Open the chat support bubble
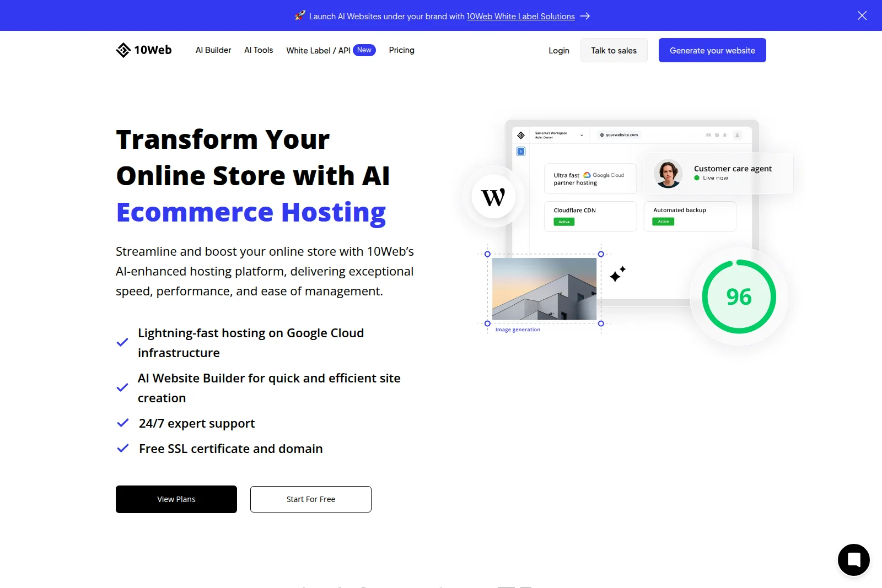This screenshot has height=588, width=882. [853, 559]
